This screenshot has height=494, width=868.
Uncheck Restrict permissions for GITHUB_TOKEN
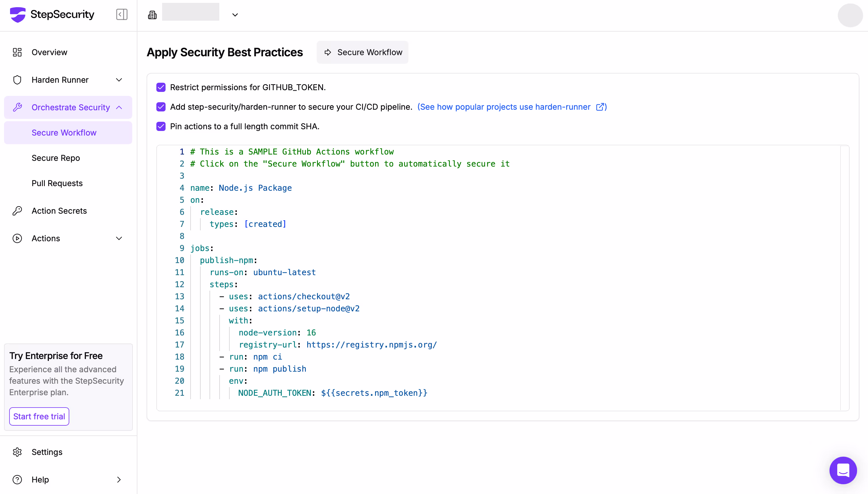click(x=161, y=87)
